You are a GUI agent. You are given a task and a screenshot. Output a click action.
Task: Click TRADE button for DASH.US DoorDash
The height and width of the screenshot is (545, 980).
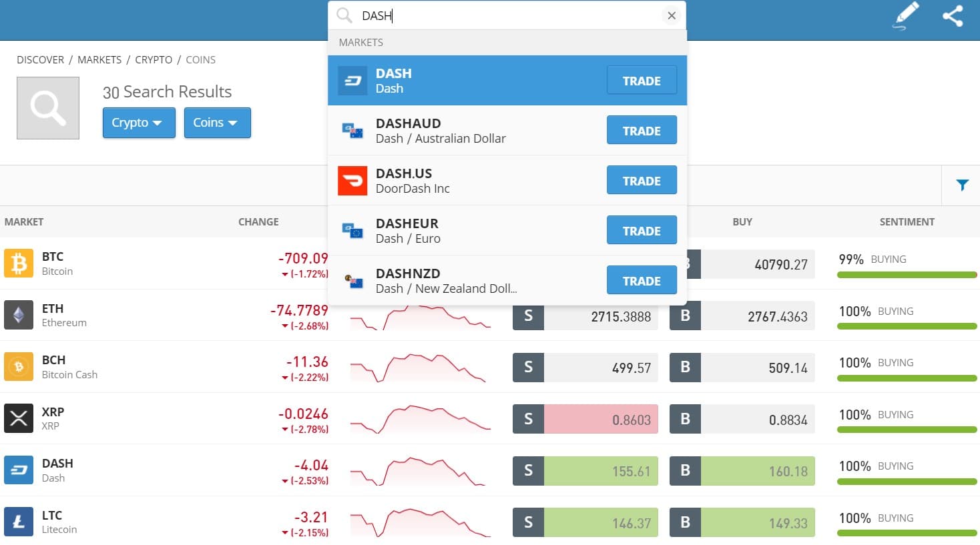[642, 180]
